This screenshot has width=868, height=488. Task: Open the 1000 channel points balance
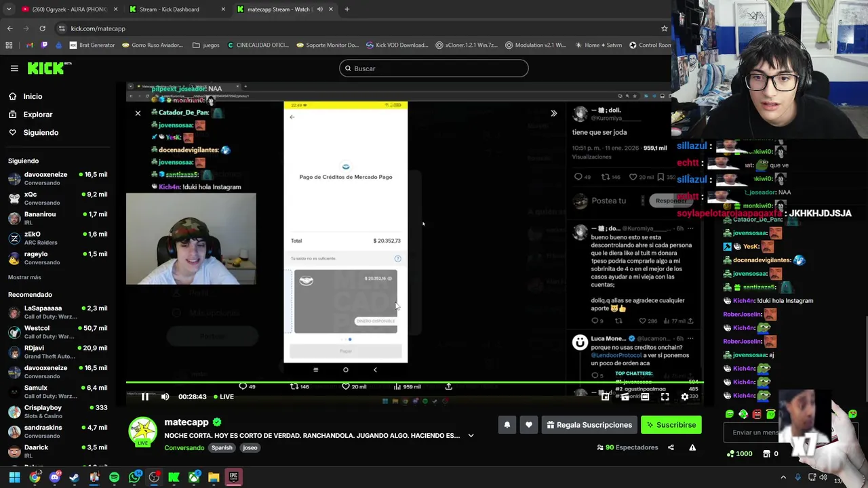tap(739, 453)
